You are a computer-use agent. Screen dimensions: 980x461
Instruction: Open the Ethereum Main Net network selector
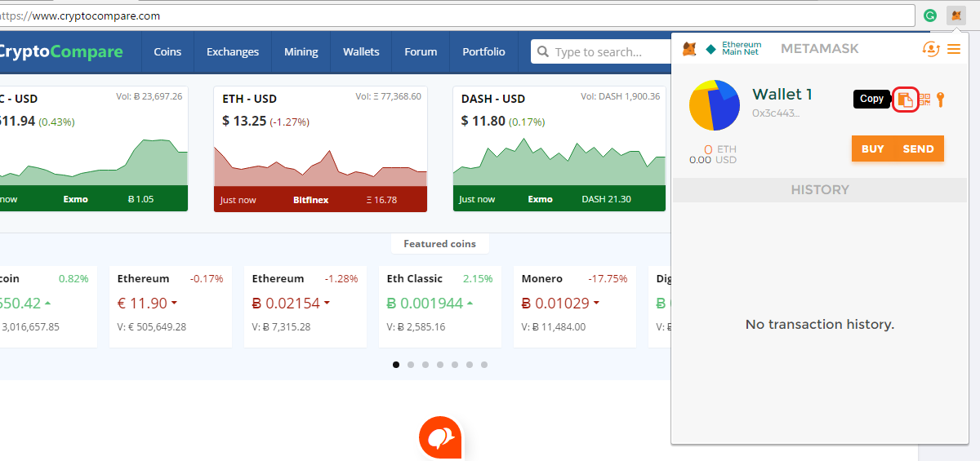[733, 49]
